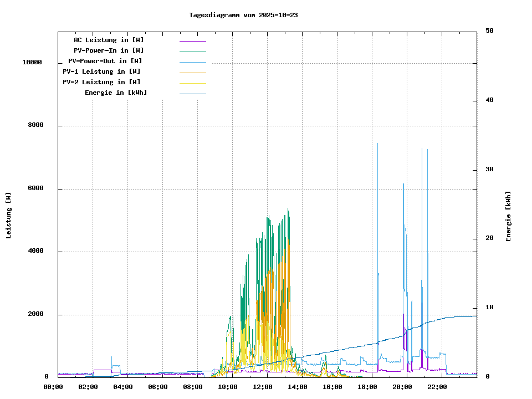Click the 00:00 time axis label
This screenshot has width=532, height=399.
pyautogui.click(x=53, y=387)
